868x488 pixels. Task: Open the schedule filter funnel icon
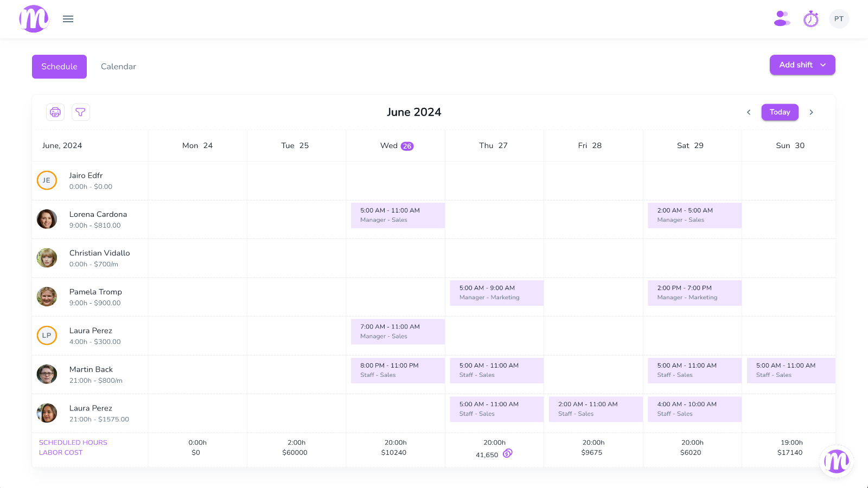pos(80,112)
